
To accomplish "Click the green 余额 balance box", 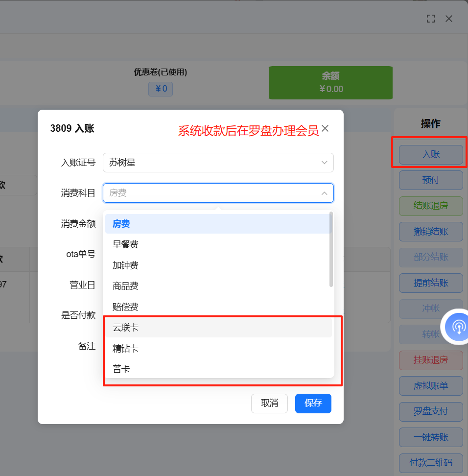I will tap(330, 83).
